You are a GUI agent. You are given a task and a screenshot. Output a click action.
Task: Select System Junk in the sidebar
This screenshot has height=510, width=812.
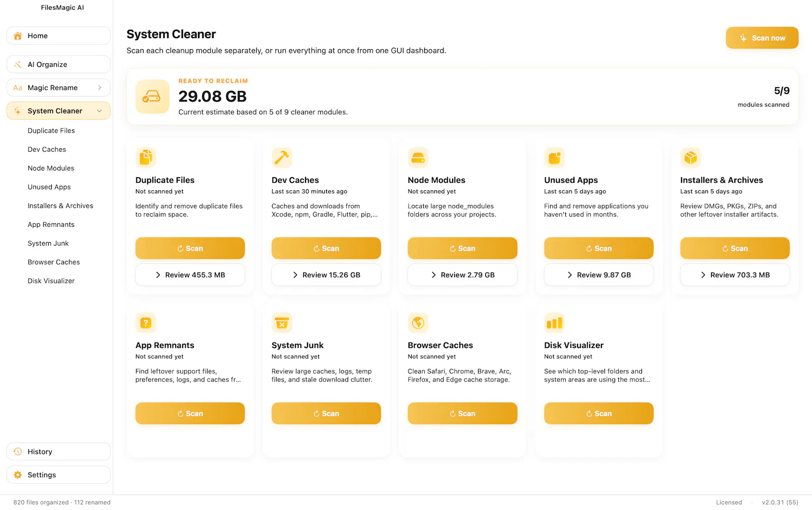coord(48,244)
